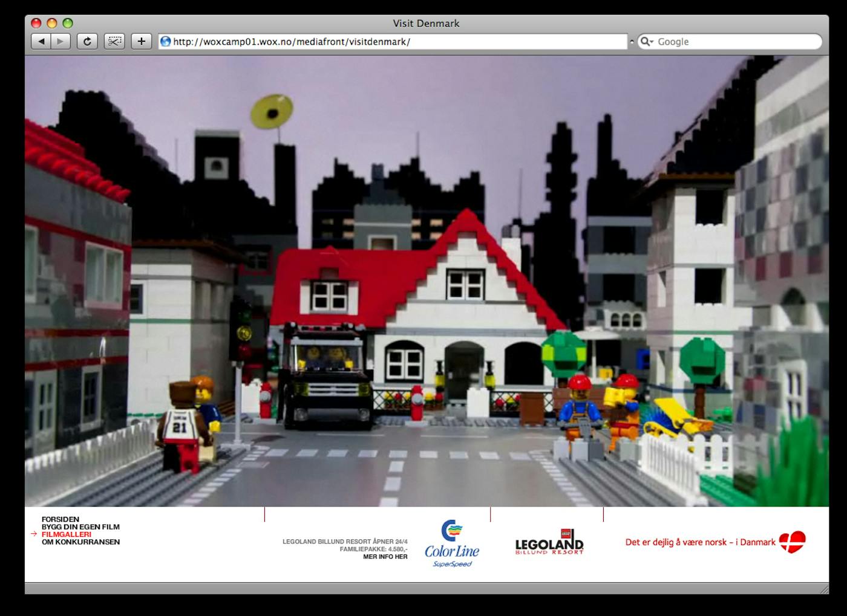The image size is (847, 616).
Task: Click the browser forward arrow button
Action: point(60,42)
